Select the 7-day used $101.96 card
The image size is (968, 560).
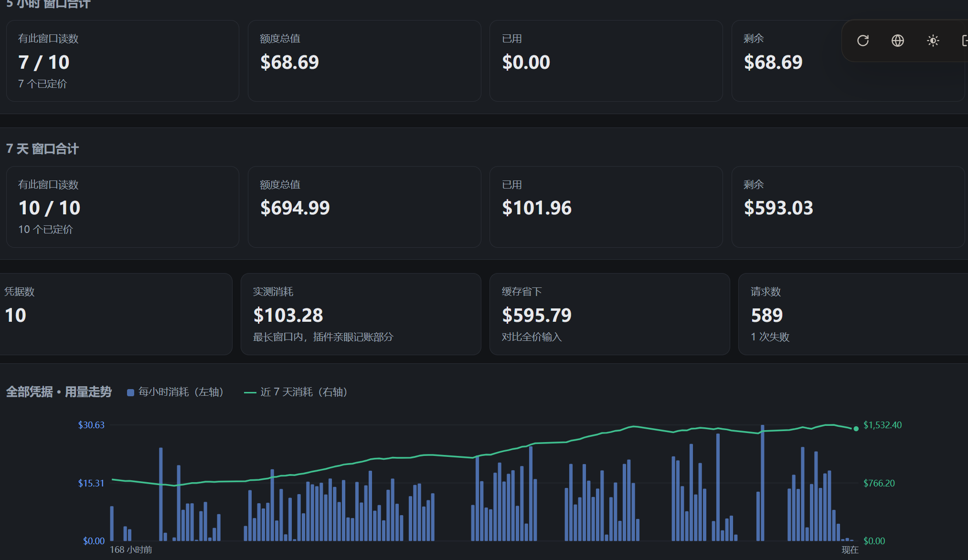[x=606, y=207]
